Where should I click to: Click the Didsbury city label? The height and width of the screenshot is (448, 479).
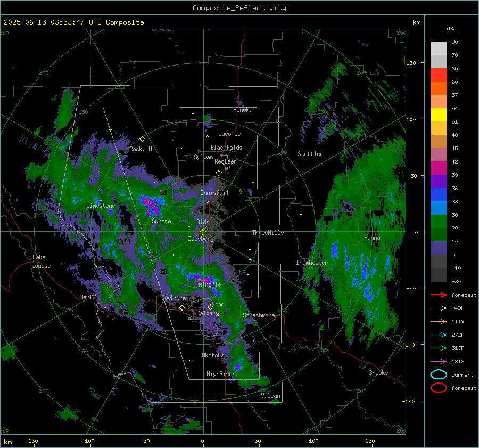(201, 239)
